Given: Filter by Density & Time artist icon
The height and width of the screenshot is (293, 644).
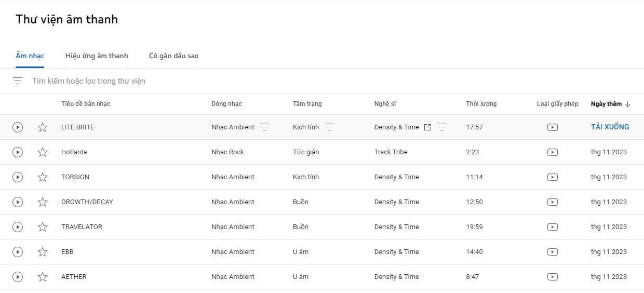Looking at the screenshot, I should [x=442, y=127].
